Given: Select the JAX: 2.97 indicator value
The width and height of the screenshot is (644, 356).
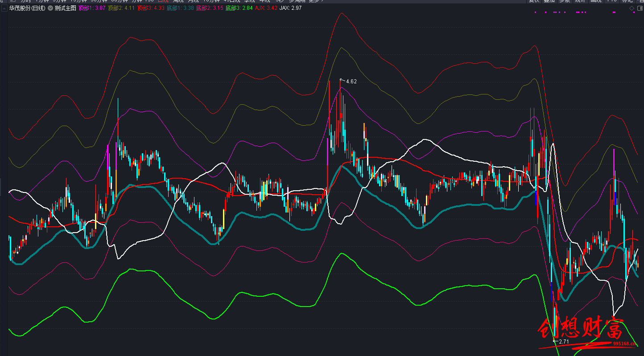Looking at the screenshot, I should point(291,8).
